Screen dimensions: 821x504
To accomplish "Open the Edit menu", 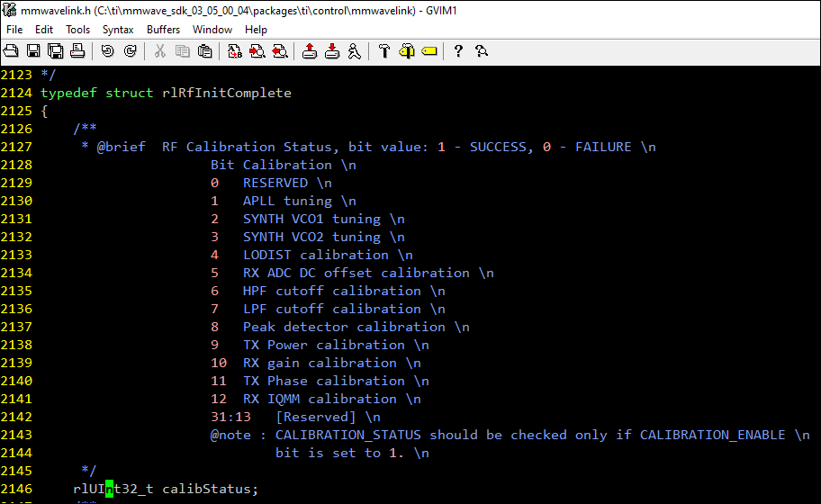I will click(44, 30).
